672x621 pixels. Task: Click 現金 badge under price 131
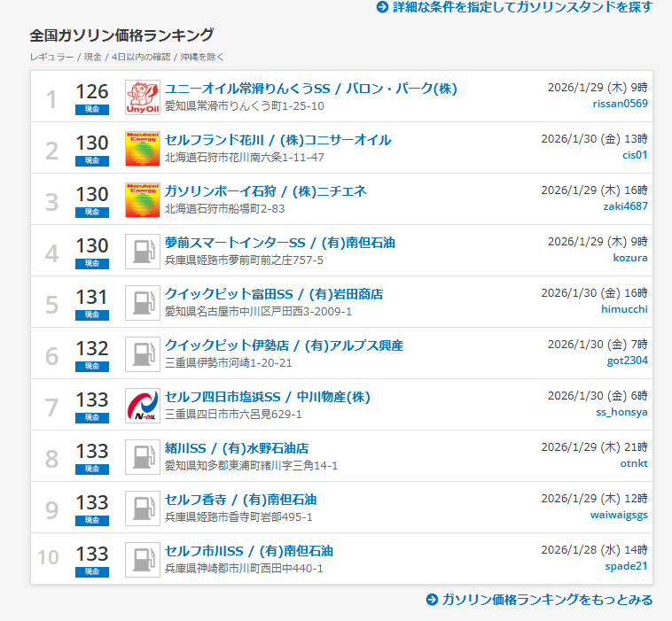pos(92,315)
